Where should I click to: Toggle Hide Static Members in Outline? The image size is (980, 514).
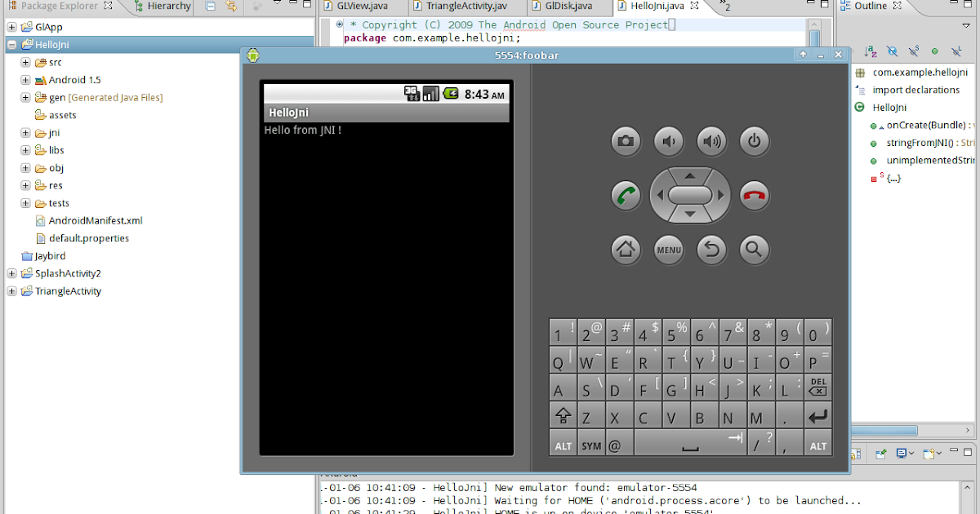pyautogui.click(x=913, y=51)
